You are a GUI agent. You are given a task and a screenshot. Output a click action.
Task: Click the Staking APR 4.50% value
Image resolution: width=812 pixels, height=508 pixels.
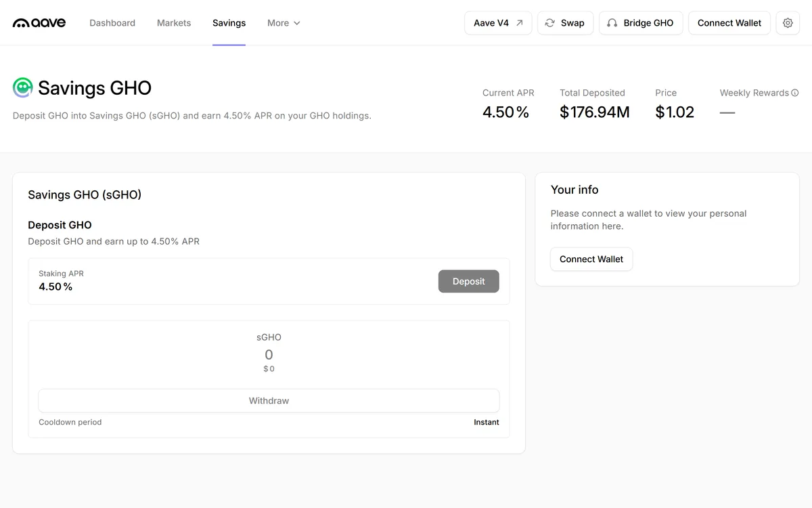(x=55, y=287)
